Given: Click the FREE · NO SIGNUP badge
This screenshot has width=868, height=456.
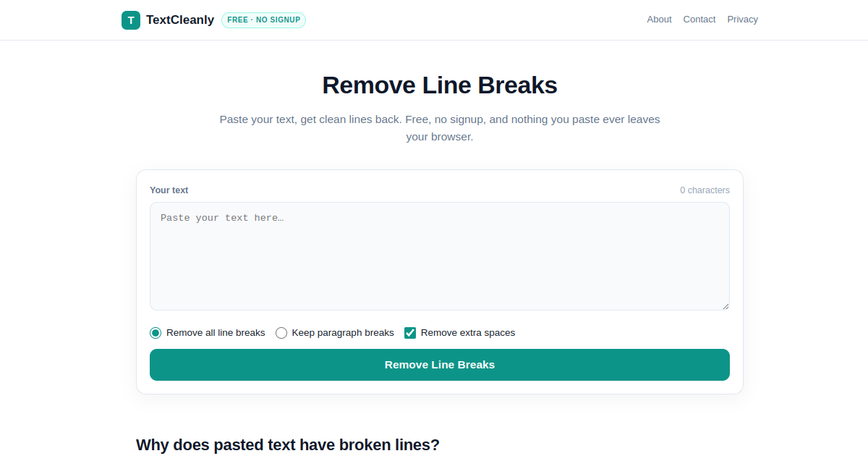Looking at the screenshot, I should tap(263, 20).
